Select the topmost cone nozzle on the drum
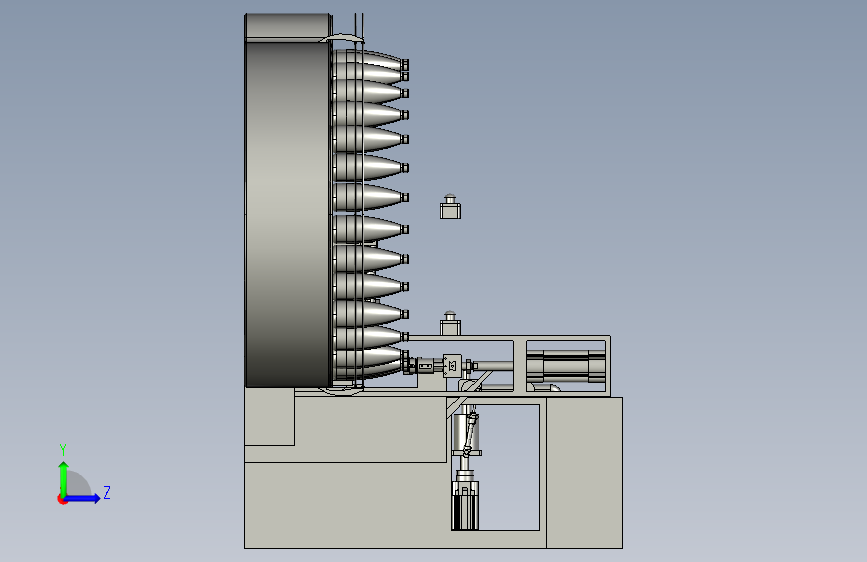 click(x=370, y=61)
